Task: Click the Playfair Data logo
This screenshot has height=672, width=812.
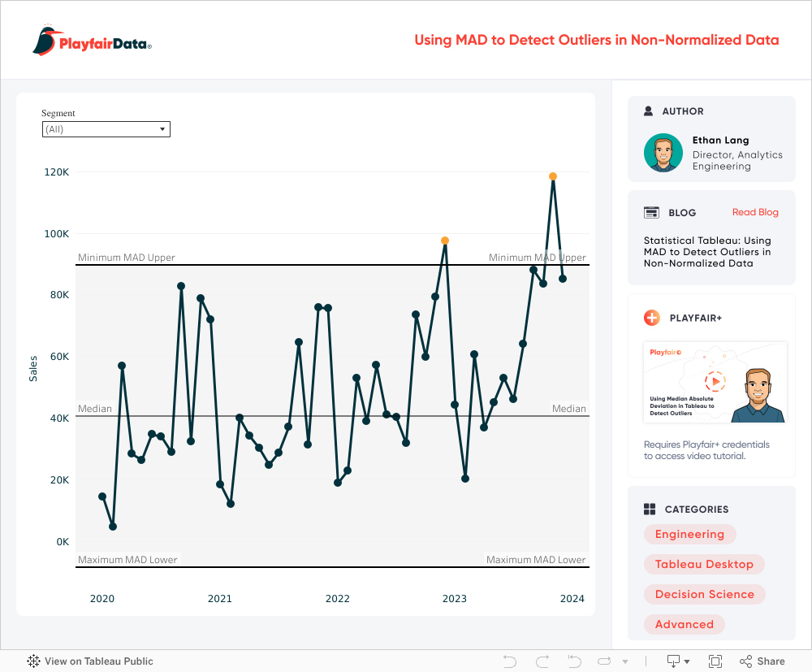Action: 93,41
